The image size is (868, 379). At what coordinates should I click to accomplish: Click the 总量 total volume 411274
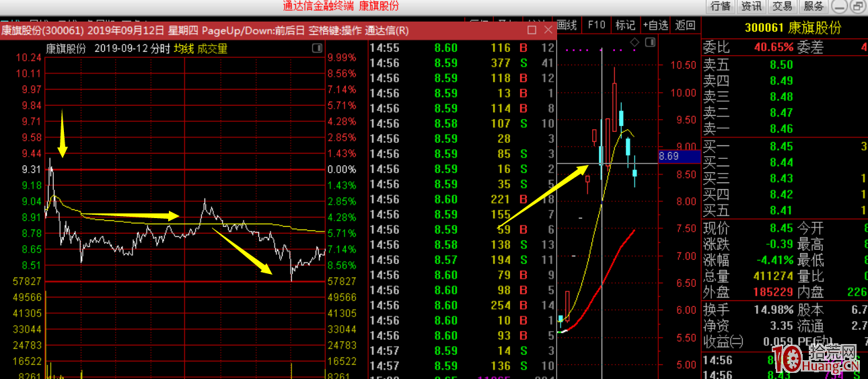[773, 276]
